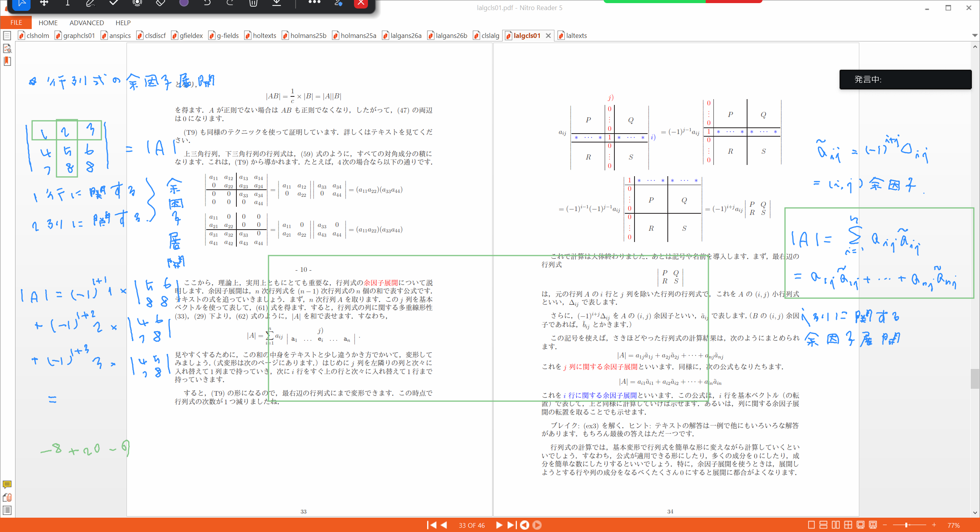Open the Attachments panel paperclip icon
The image size is (980, 532).
7,498
